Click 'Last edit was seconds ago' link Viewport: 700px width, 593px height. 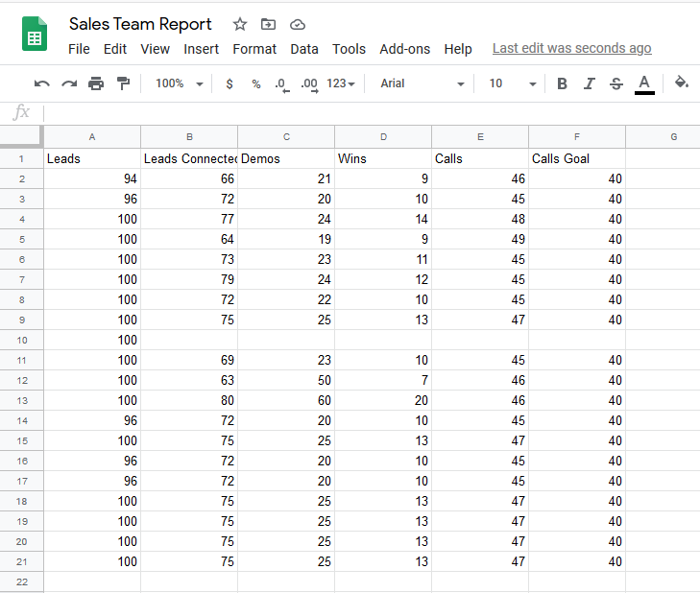[x=571, y=48]
